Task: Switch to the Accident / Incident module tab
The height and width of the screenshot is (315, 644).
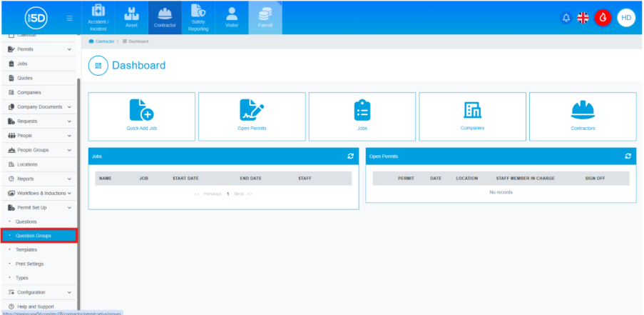Action: click(x=99, y=18)
